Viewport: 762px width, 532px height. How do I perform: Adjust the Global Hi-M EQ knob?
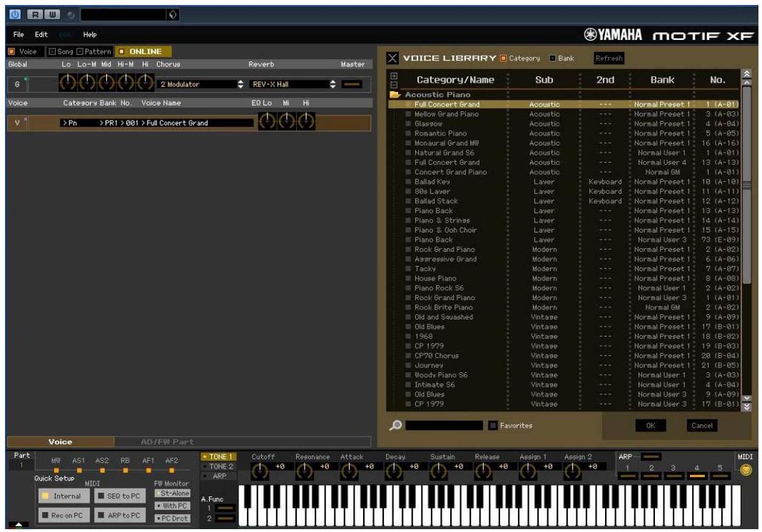pyautogui.click(x=126, y=83)
